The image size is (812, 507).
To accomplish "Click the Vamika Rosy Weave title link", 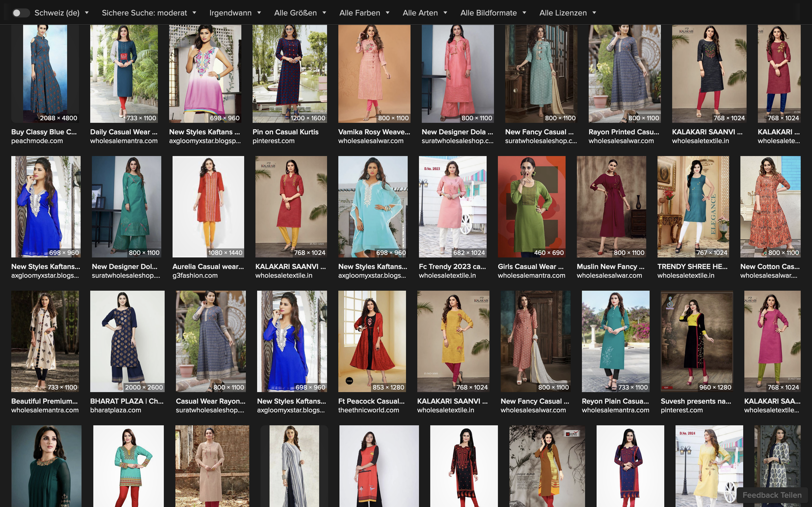I will [x=374, y=132].
